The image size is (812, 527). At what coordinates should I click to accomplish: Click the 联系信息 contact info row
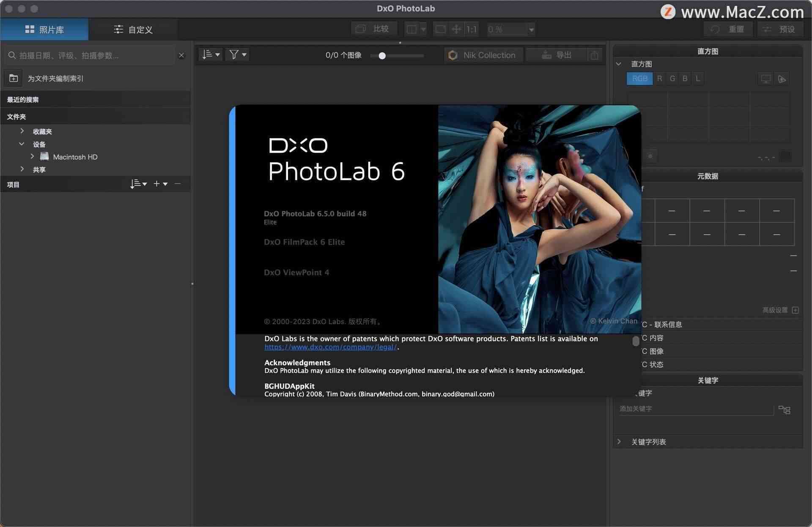point(721,325)
